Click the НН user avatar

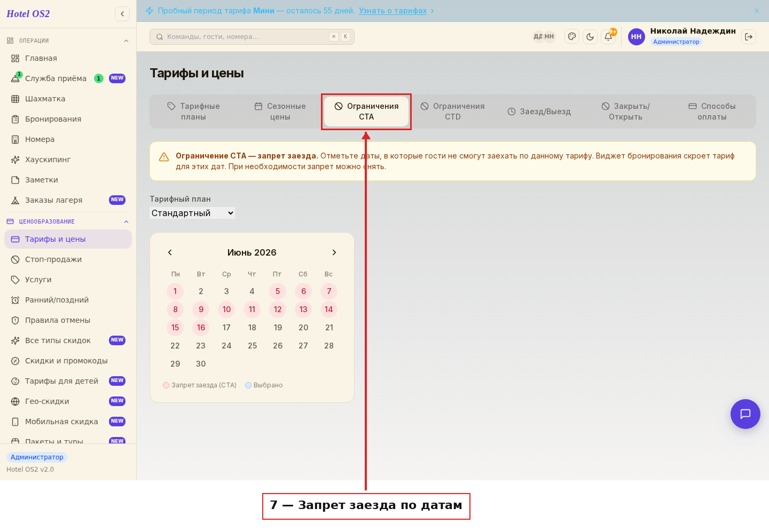pyautogui.click(x=637, y=37)
